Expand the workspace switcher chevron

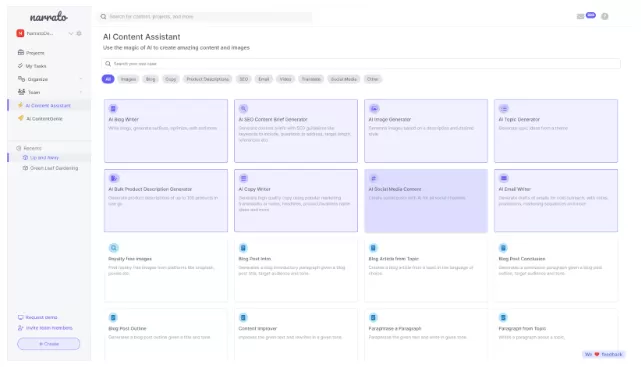coord(71,33)
